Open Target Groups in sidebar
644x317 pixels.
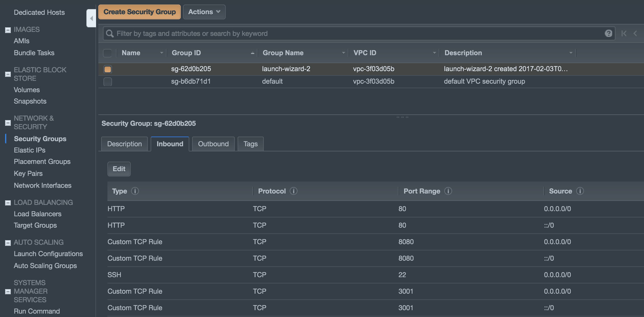click(x=35, y=225)
